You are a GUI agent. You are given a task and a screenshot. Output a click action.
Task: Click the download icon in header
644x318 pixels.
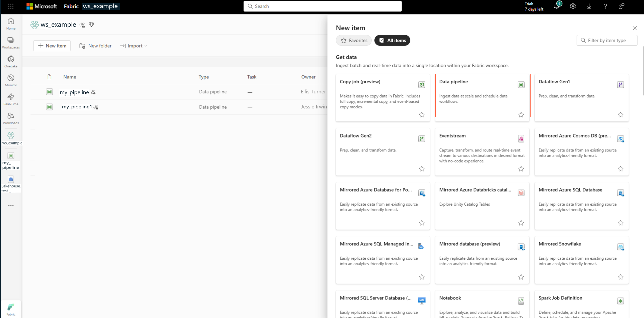click(x=589, y=6)
